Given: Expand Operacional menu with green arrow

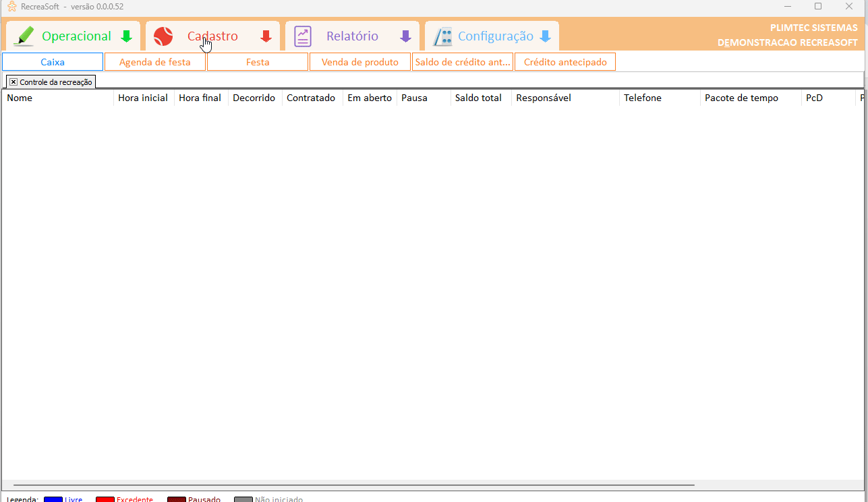Looking at the screenshot, I should [x=126, y=36].
